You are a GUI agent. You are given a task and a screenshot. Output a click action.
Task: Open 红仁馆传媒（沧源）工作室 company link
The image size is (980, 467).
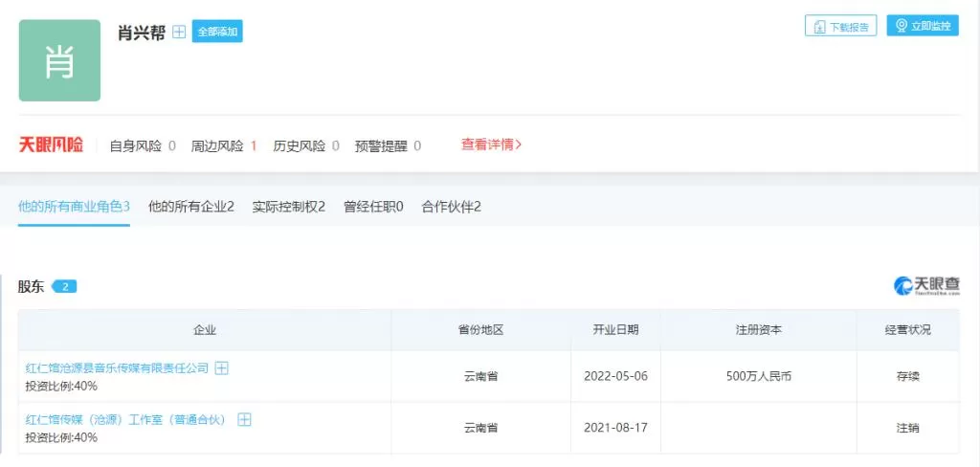pos(125,419)
